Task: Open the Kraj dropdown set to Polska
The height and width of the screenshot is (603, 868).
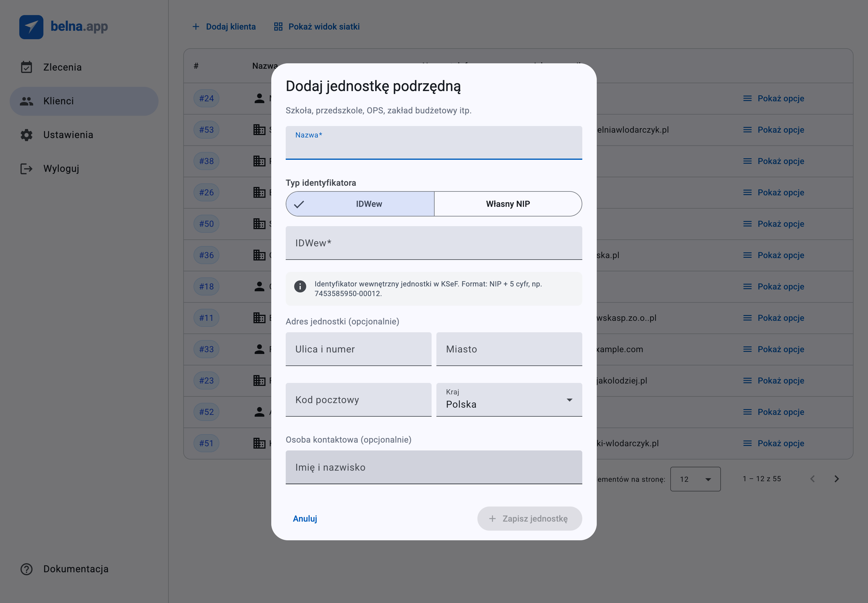Action: 509,400
